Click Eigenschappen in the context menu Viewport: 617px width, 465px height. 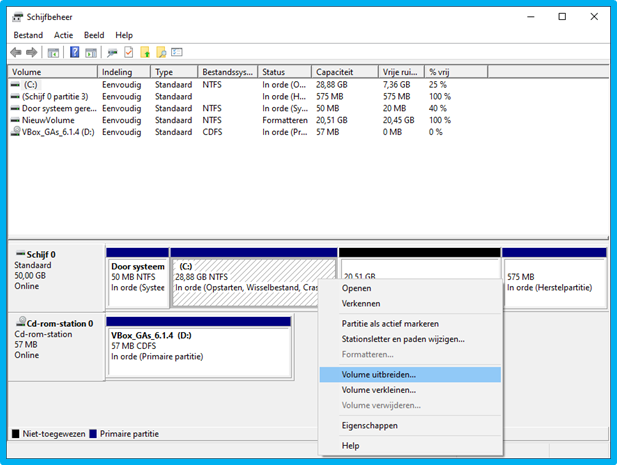click(x=370, y=425)
